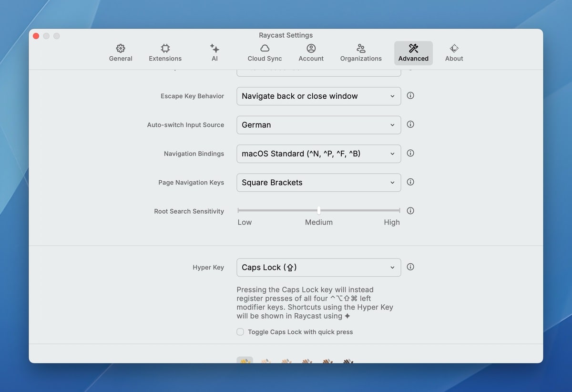Image resolution: width=572 pixels, height=392 pixels.
Task: Click the Root Search Sensitivity label
Action: tap(189, 211)
